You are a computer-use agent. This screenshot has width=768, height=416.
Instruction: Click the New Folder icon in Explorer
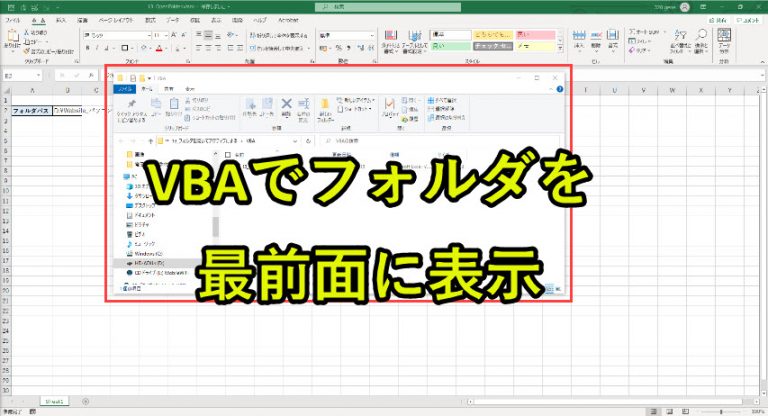click(x=325, y=106)
